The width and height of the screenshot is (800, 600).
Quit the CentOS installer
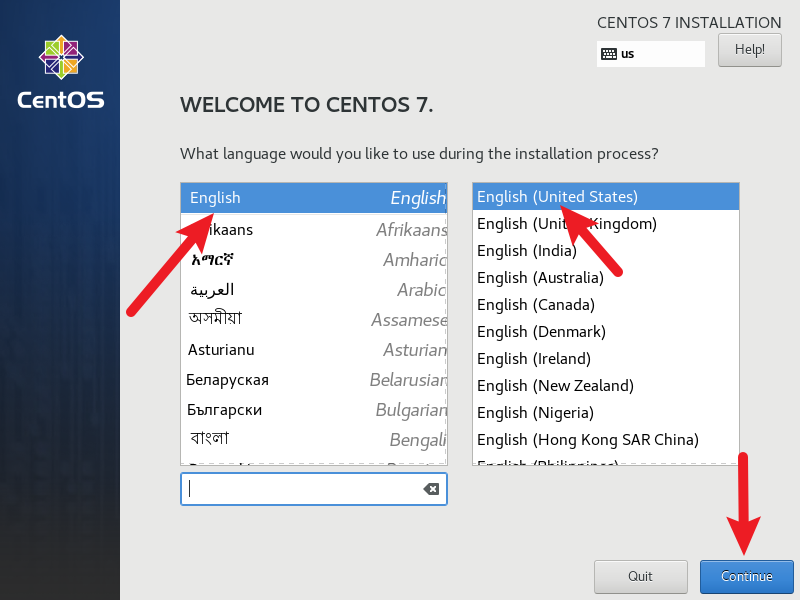[x=640, y=577]
